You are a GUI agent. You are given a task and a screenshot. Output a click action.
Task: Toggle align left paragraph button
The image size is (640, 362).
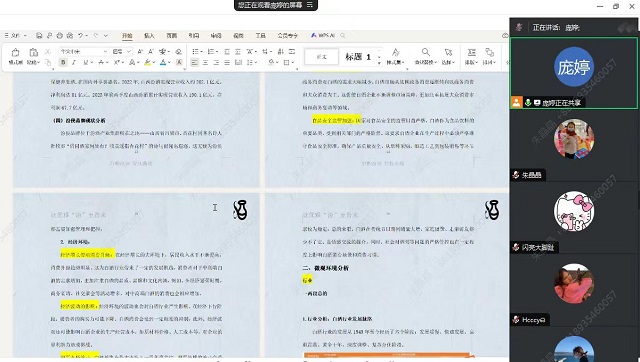(195, 62)
